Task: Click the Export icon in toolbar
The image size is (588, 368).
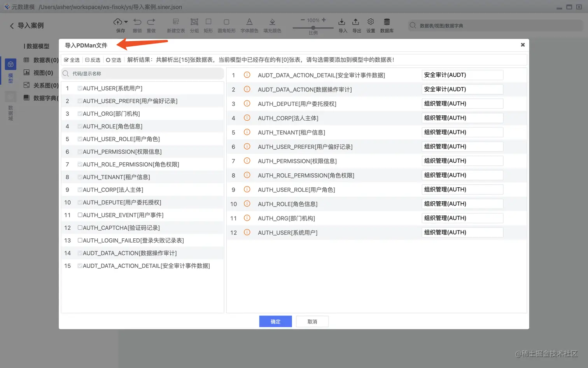Action: 356,22
